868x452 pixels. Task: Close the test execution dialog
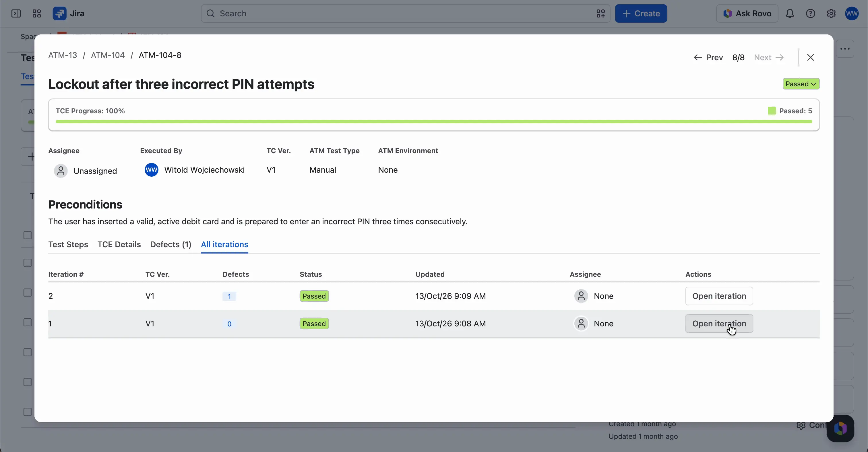click(x=810, y=58)
